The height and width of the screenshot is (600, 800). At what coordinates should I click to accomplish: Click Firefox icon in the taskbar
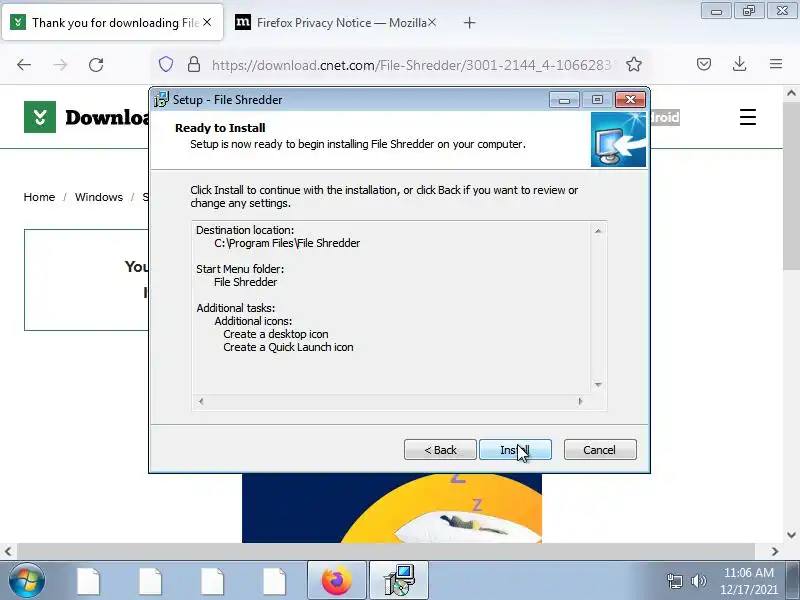tap(337, 581)
